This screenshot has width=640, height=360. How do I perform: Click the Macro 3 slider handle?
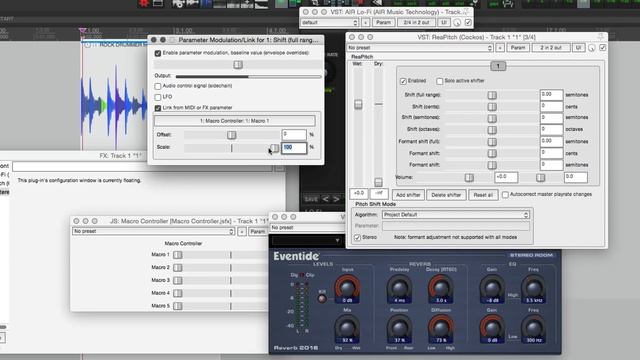point(178,280)
